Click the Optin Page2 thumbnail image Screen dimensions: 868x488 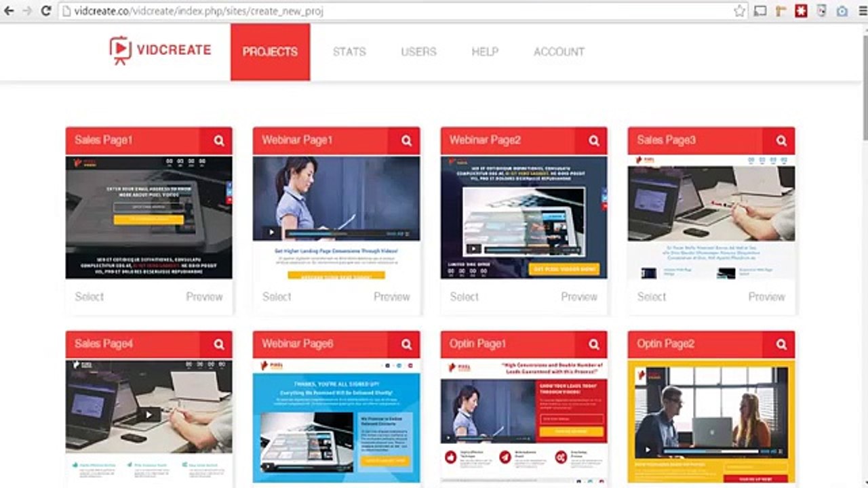pyautogui.click(x=711, y=421)
